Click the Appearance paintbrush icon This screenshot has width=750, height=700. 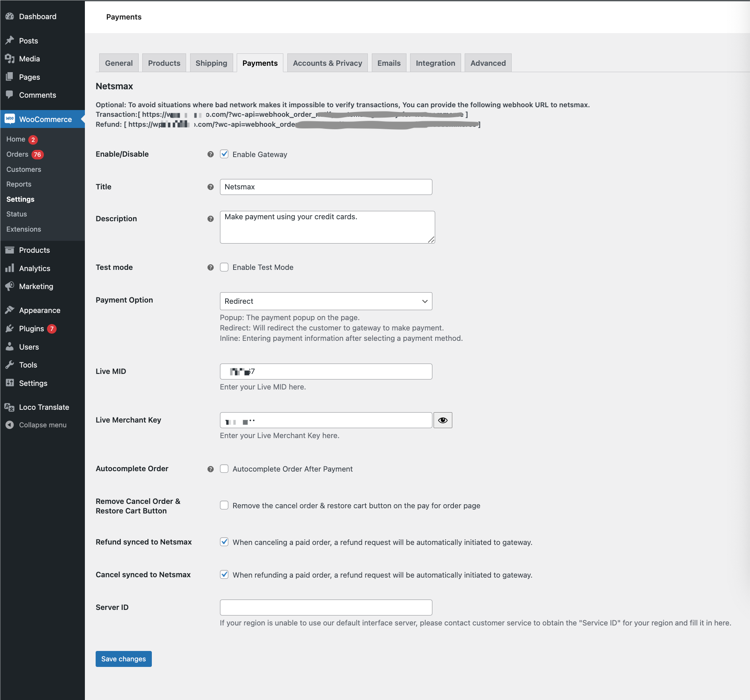[x=10, y=310]
